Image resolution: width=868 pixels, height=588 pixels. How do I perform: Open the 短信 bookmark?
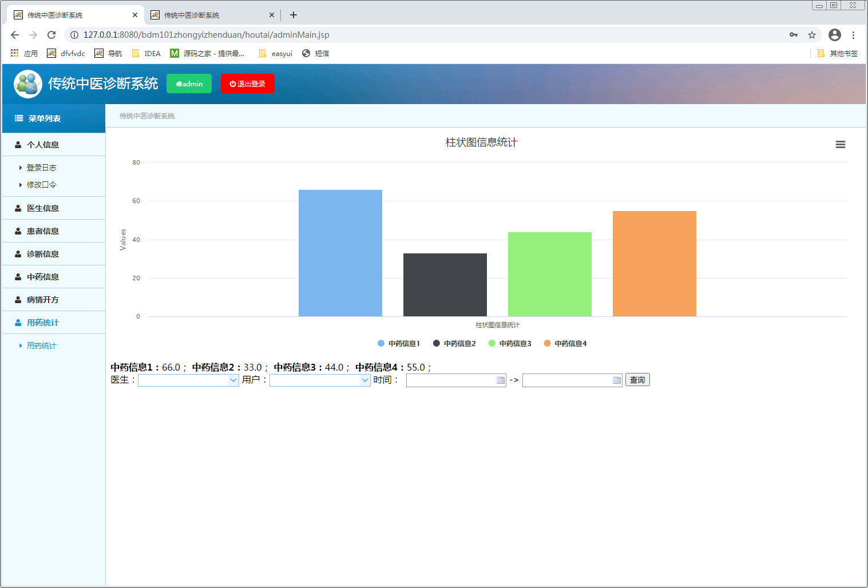tap(315, 53)
